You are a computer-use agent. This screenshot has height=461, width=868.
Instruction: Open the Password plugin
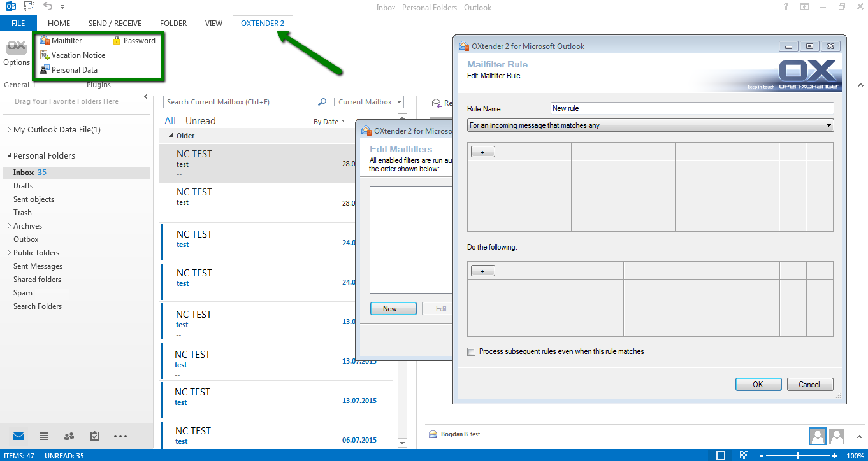tap(134, 41)
